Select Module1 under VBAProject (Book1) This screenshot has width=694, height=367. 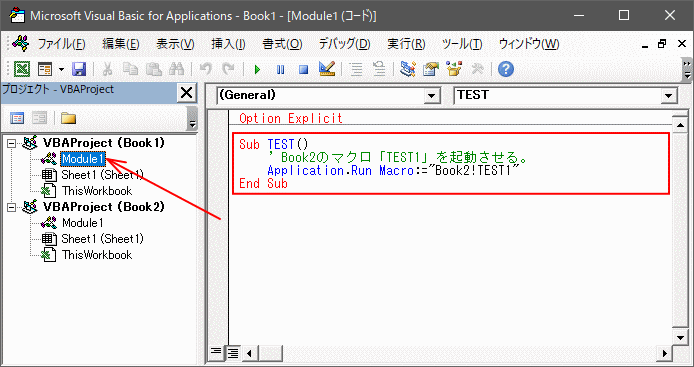click(x=83, y=159)
